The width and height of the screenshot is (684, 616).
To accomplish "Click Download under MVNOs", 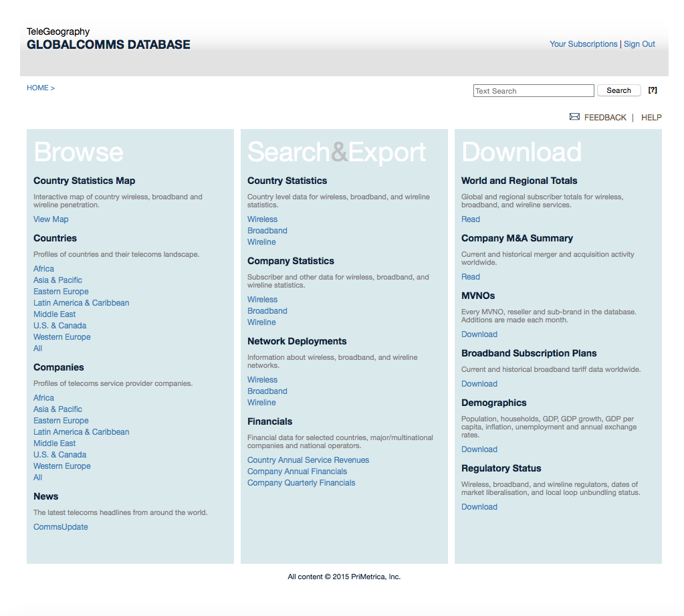I will pyautogui.click(x=479, y=334).
